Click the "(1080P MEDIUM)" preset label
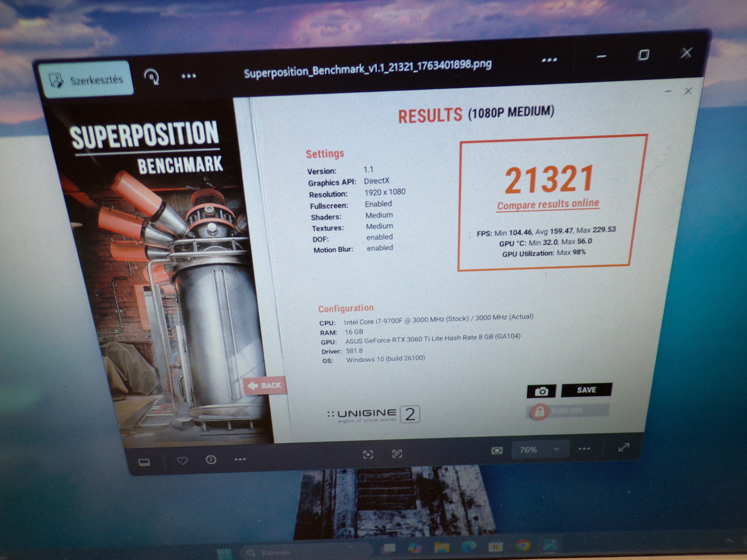747x560 pixels. 511,112
